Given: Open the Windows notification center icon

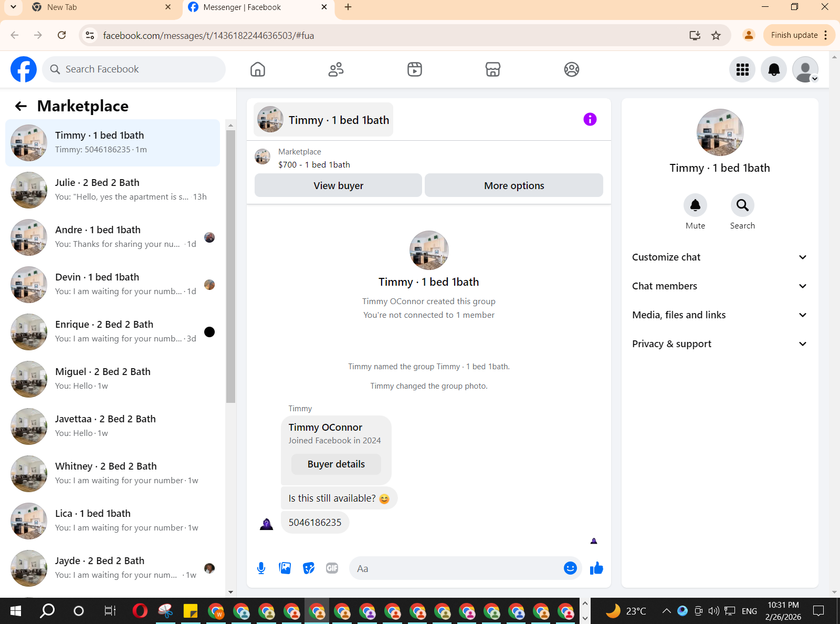Looking at the screenshot, I should point(818,611).
